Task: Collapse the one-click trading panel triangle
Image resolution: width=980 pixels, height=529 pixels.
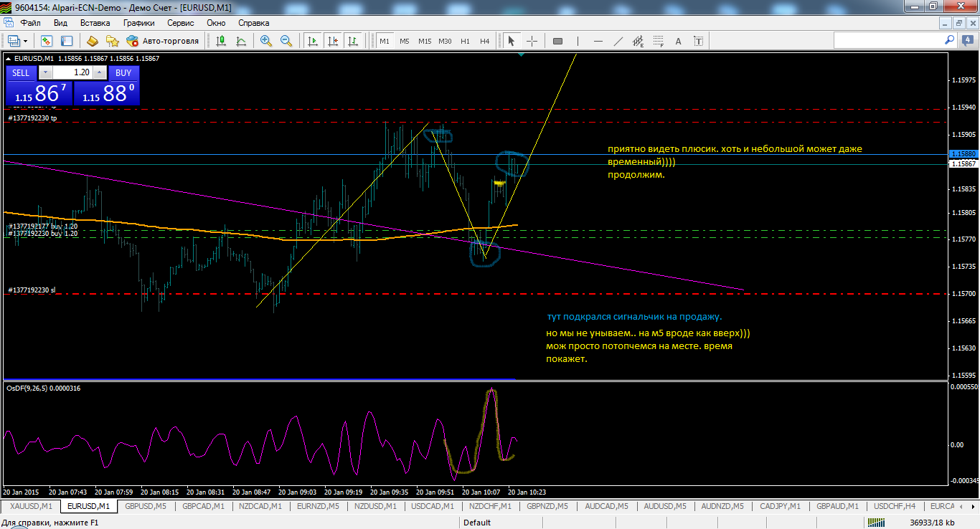Action: pos(9,58)
